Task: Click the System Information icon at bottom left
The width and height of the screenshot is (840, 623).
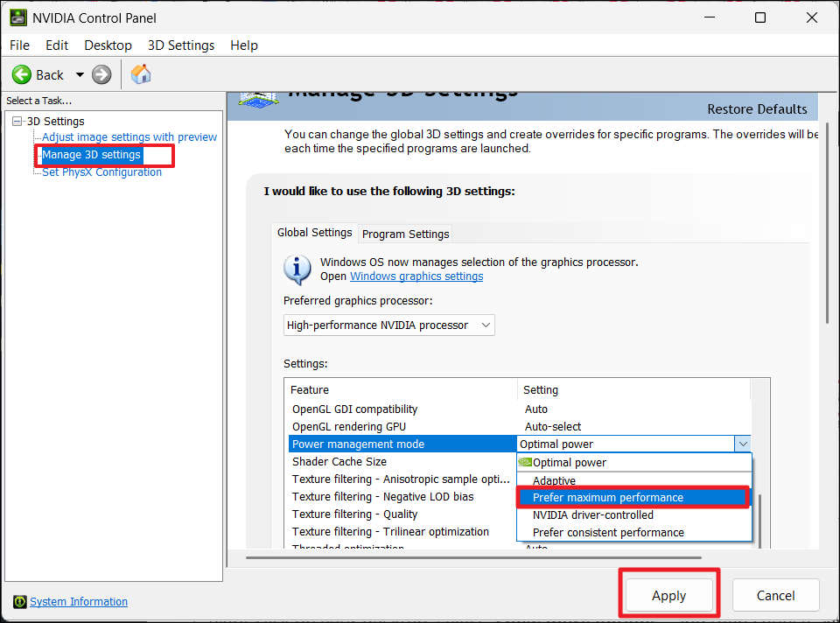Action: pyautogui.click(x=19, y=602)
